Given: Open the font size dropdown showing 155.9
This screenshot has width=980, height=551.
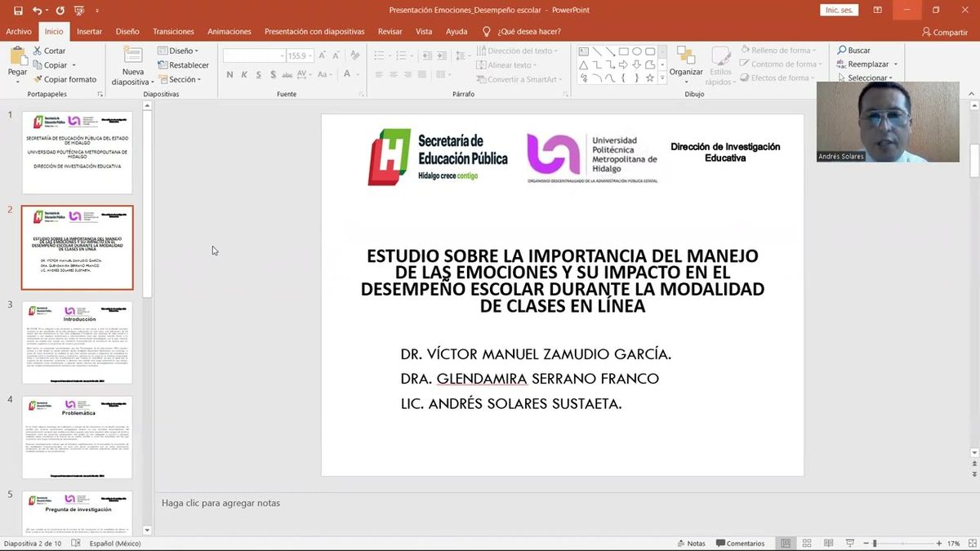Looking at the screenshot, I should pos(310,56).
